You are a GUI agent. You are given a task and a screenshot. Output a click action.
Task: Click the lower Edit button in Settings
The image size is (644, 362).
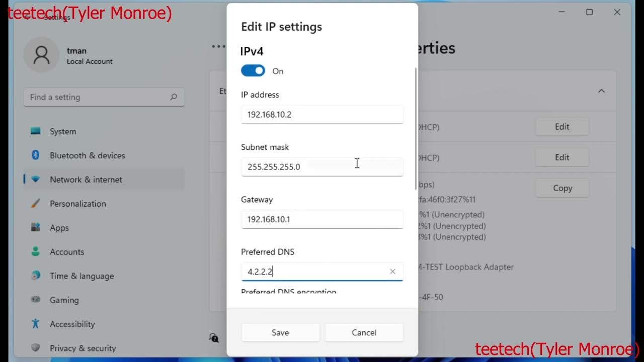[x=562, y=157]
